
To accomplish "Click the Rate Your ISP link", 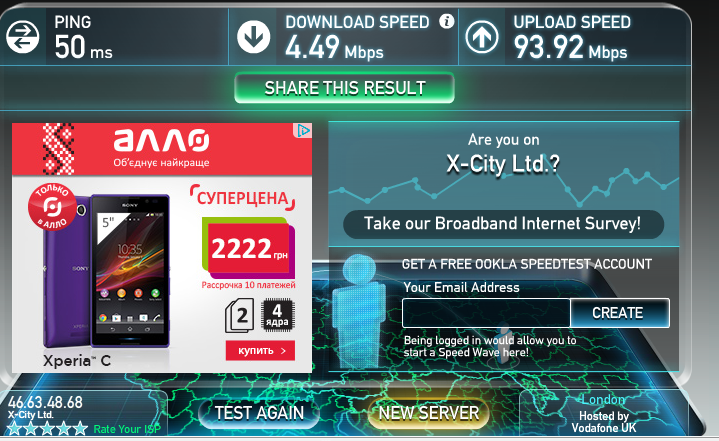I will 127,429.
